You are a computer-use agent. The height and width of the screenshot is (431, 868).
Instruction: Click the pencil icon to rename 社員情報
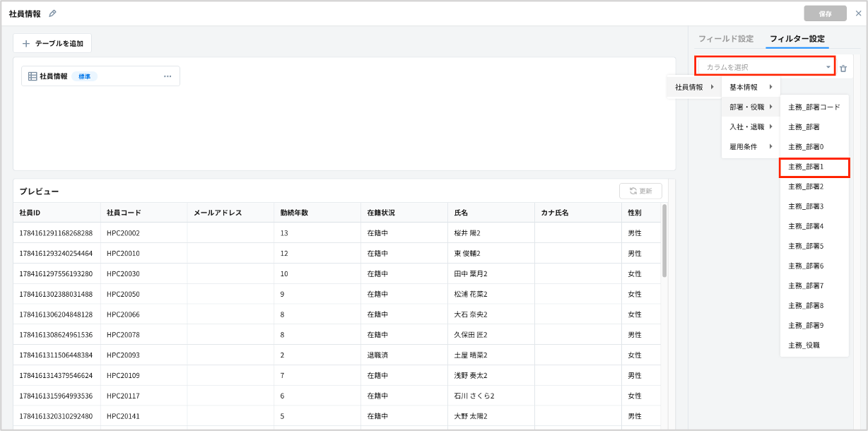pyautogui.click(x=52, y=13)
